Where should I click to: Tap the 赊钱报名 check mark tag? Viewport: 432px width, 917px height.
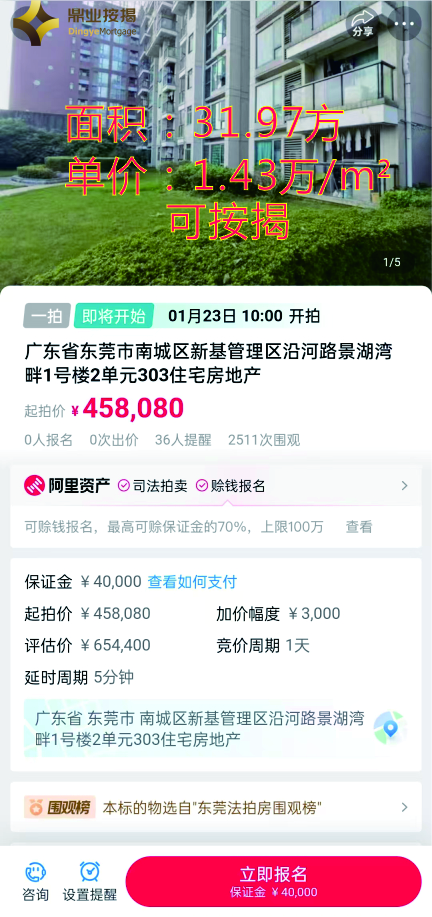(230, 485)
